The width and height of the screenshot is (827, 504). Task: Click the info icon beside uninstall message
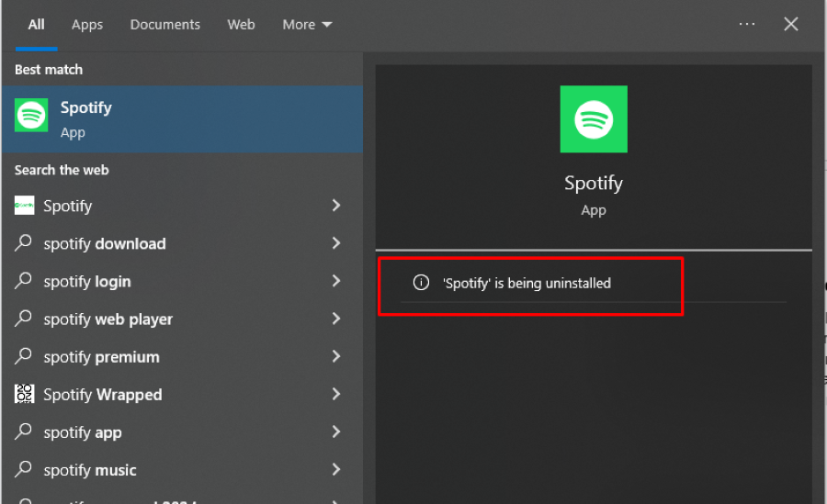tap(421, 283)
